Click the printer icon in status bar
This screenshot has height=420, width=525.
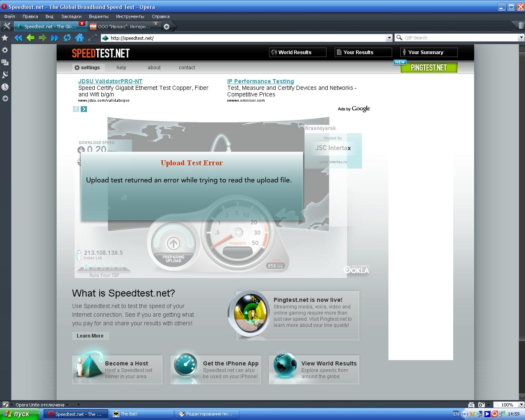pyautogui.click(x=471, y=405)
